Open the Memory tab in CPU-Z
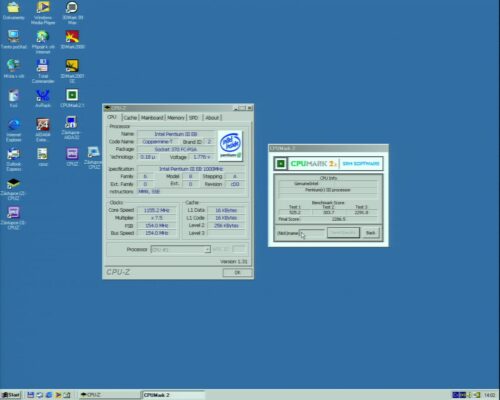This screenshot has height=400, width=500. pos(176,118)
